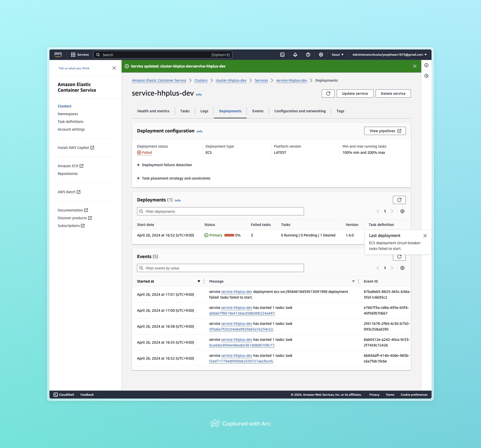Open Task definitions in the sidebar
Image resolution: width=481 pixels, height=448 pixels.
[x=71, y=122]
